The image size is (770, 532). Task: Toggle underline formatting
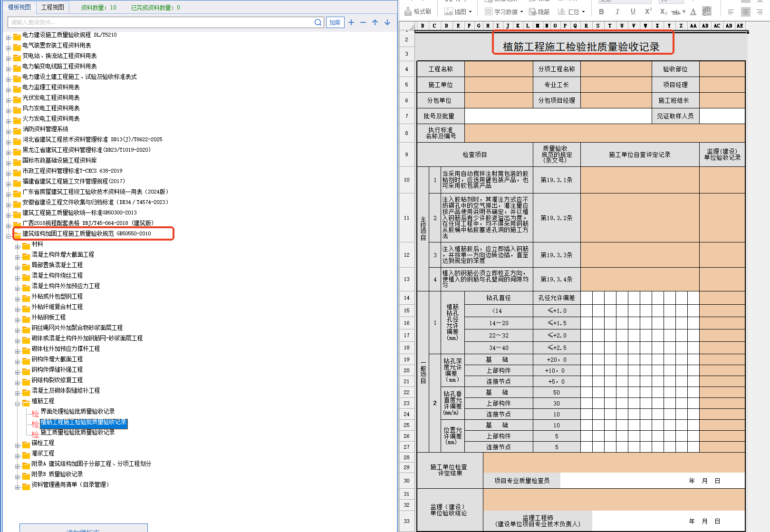tap(633, 11)
